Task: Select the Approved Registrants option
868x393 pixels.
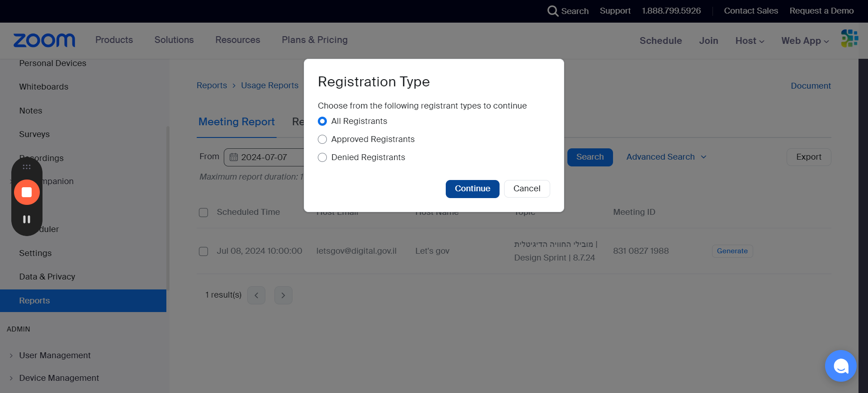Action: point(322,139)
